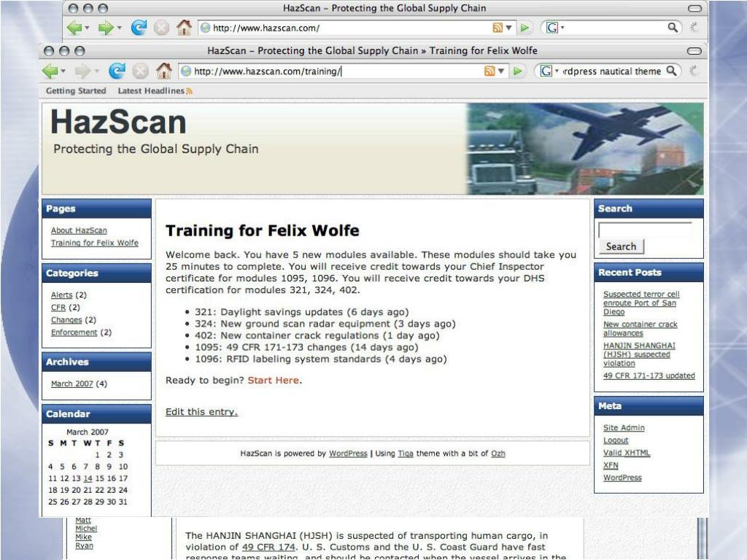Click Back arrow in front Training window
This screenshot has height=560, width=747.
coord(50,71)
